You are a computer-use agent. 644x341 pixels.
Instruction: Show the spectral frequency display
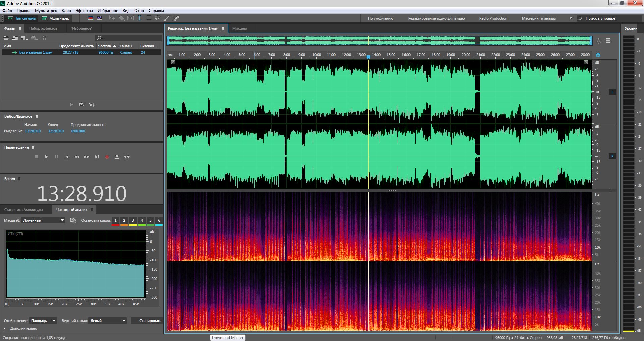coord(91,18)
